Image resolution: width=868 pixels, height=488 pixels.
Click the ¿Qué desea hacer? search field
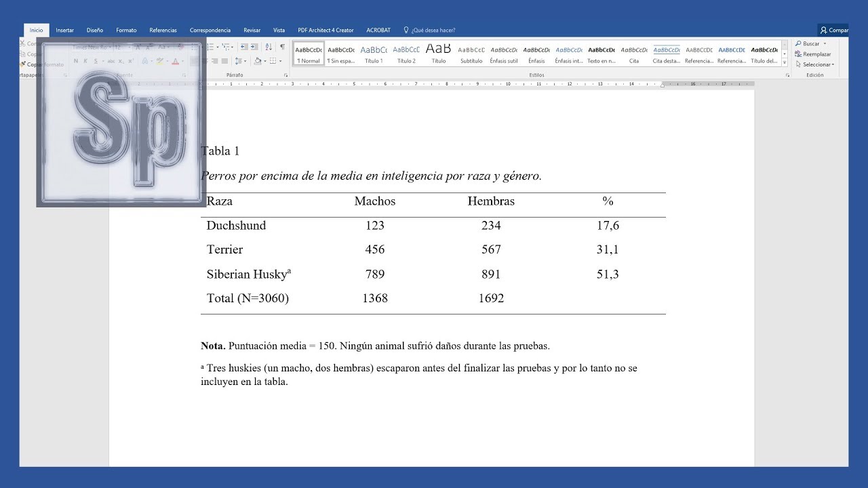point(433,30)
